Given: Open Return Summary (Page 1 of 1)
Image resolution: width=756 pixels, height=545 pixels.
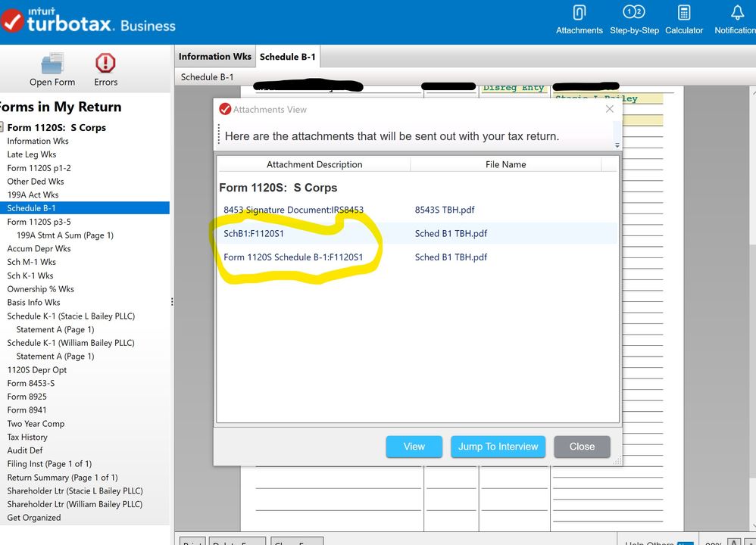Looking at the screenshot, I should point(62,478).
